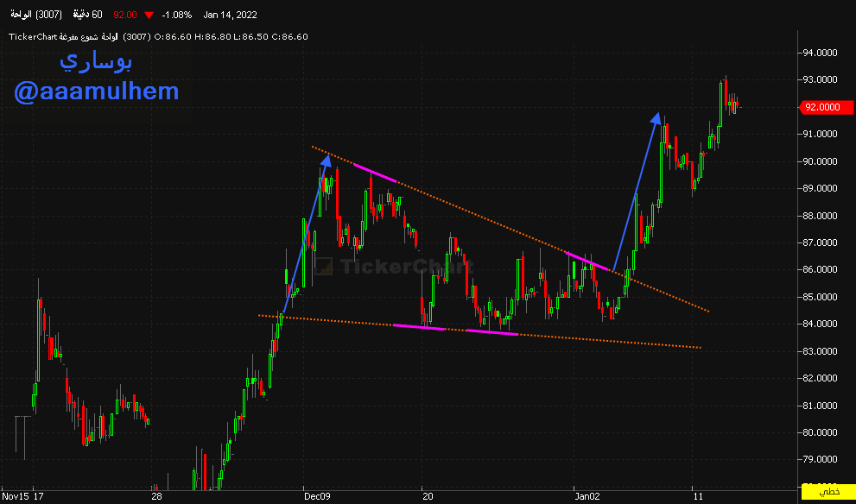Click the 86.0000 price axis label

tap(819, 269)
